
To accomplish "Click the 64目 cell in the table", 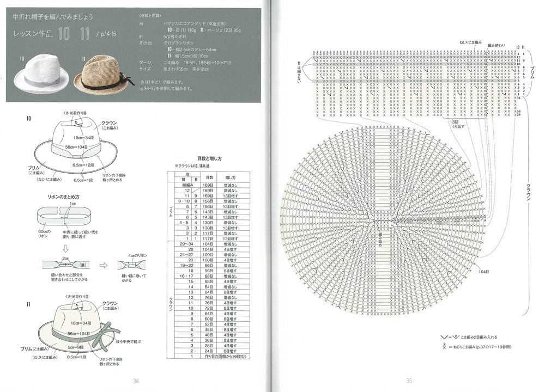I will [x=209, y=314].
